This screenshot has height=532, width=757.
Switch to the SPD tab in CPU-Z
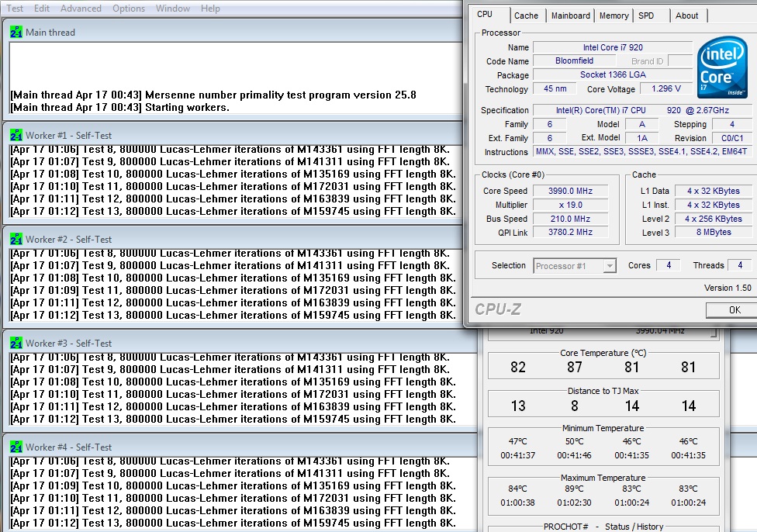646,16
